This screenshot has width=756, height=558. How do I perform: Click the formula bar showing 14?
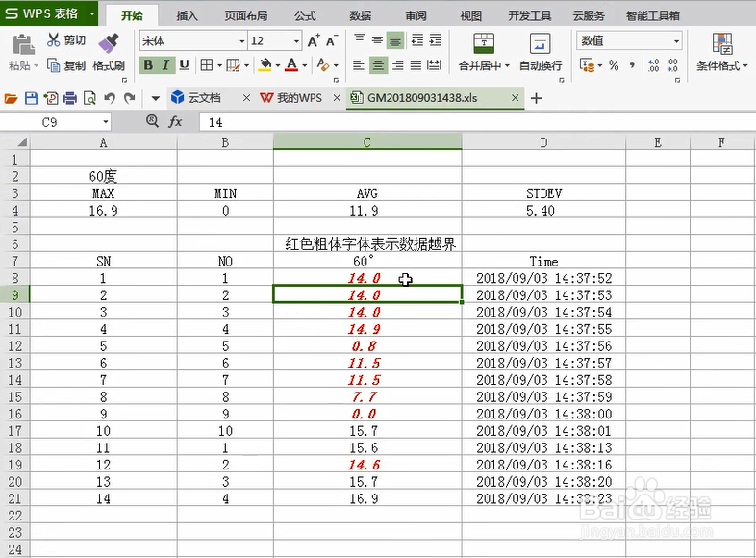coord(477,122)
